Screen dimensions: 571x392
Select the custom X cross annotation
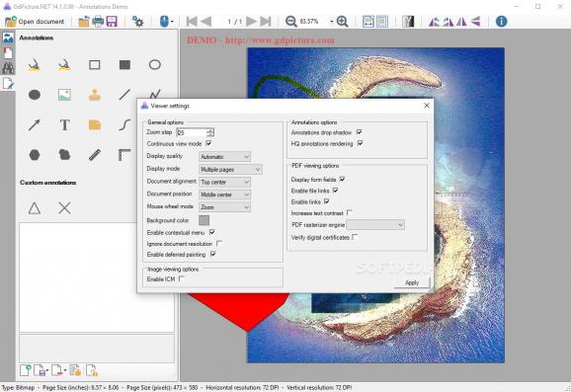(64, 208)
